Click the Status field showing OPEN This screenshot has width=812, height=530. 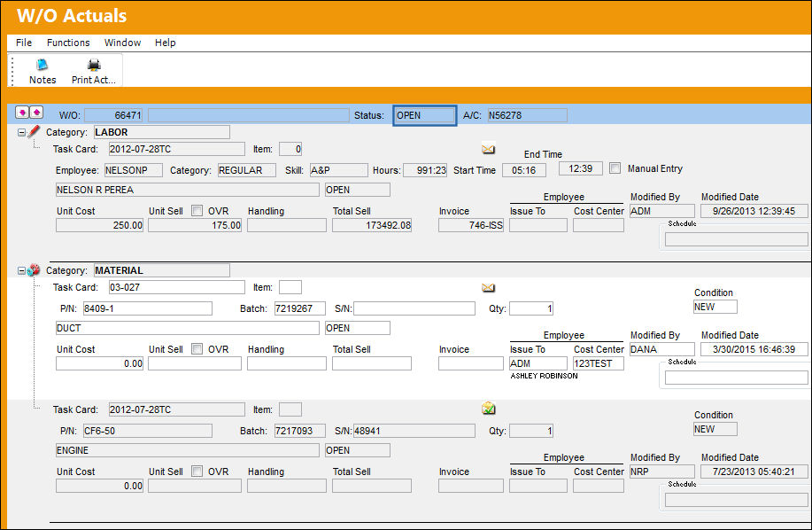(x=425, y=115)
